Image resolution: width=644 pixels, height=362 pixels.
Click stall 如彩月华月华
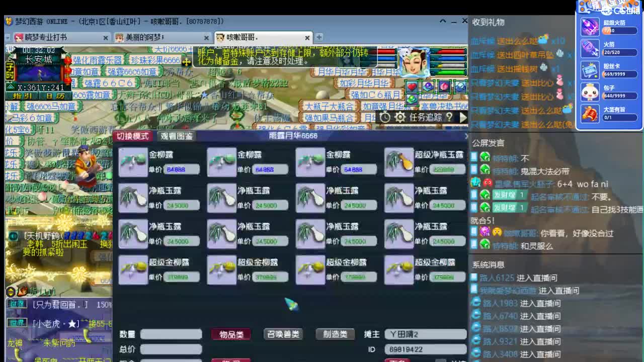click(x=364, y=83)
